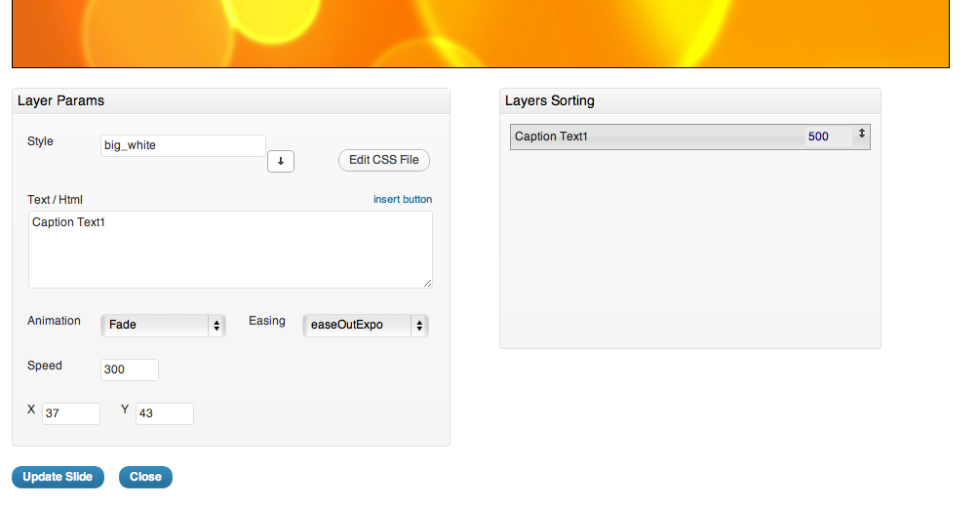Viewport: 980px width, 506px height.
Task: Focus the X position field
Action: tap(70, 413)
